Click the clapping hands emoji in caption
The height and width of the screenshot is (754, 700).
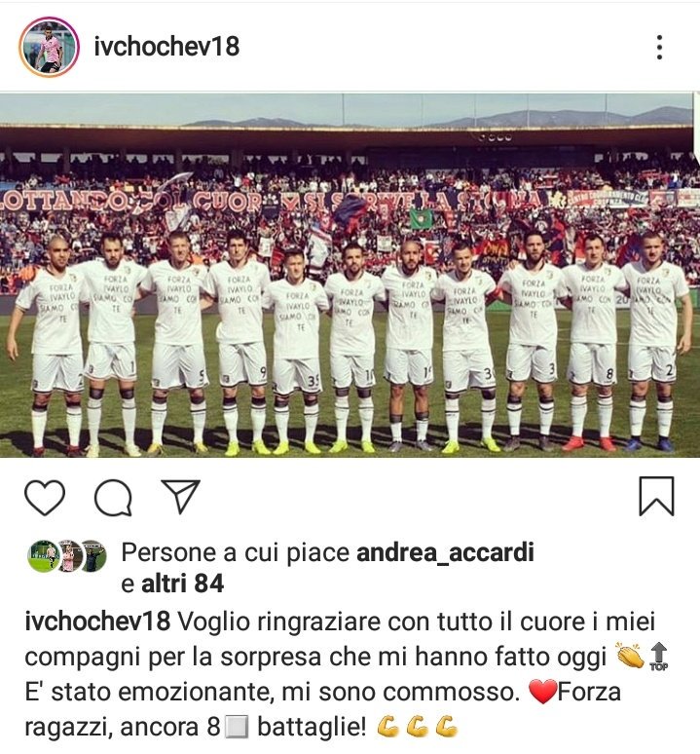tap(629, 656)
